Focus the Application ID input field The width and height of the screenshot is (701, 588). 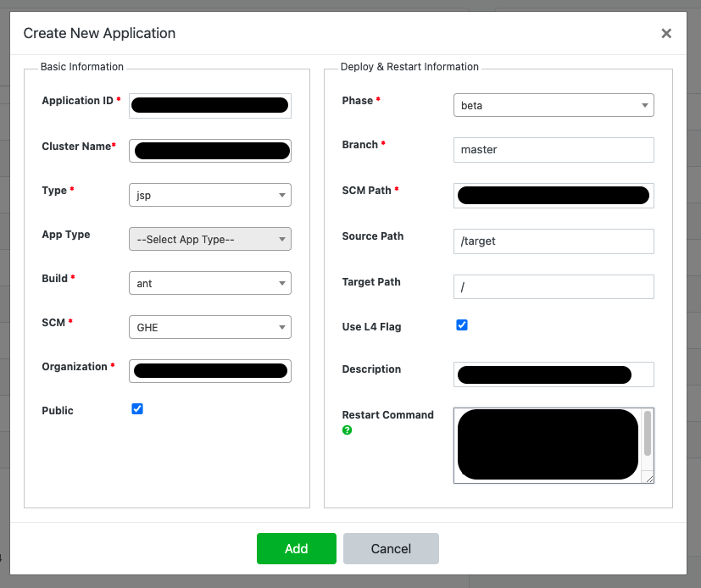[210, 106]
